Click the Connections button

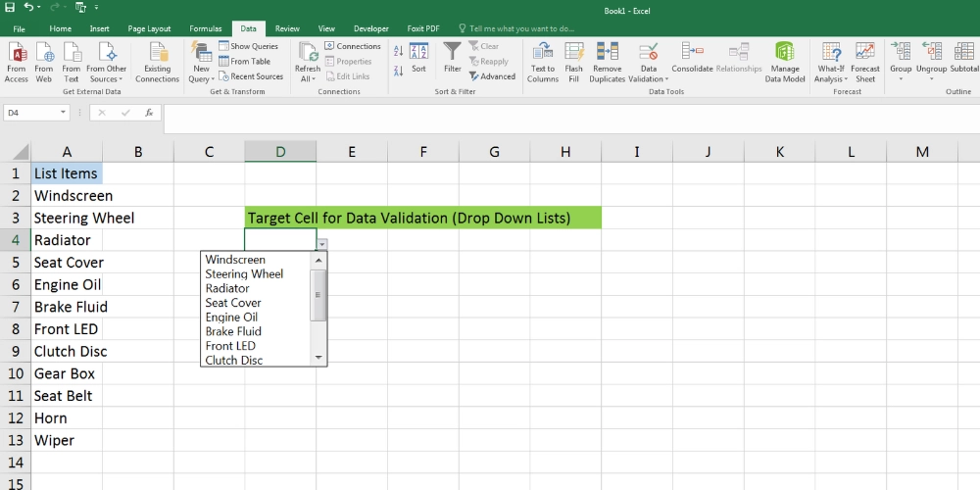coord(353,46)
